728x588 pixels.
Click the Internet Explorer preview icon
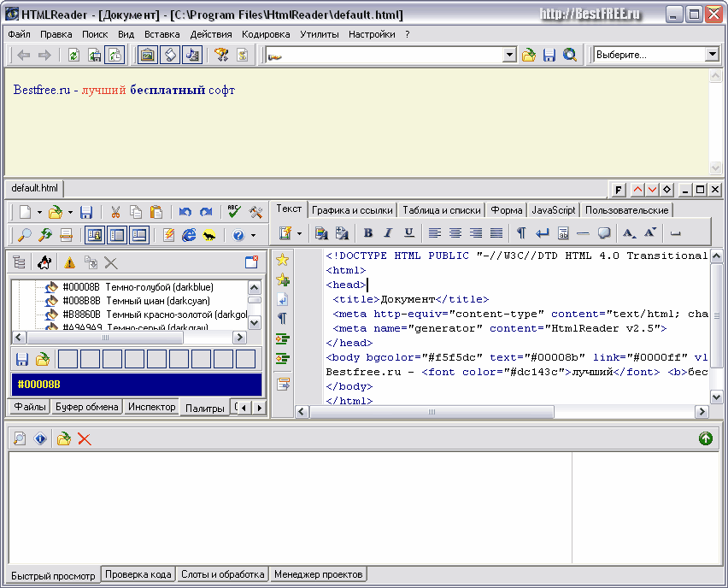189,235
